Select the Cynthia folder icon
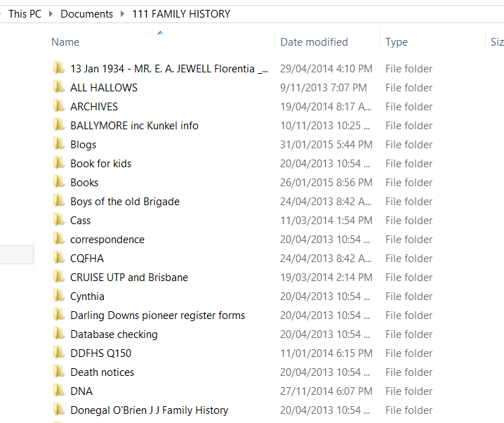This screenshot has width=504, height=423. [x=59, y=297]
